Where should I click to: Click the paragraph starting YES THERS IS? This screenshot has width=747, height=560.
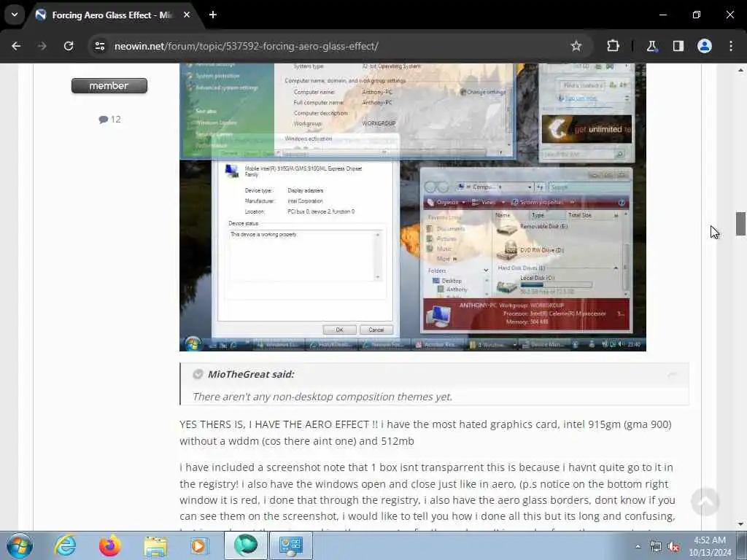(425, 432)
